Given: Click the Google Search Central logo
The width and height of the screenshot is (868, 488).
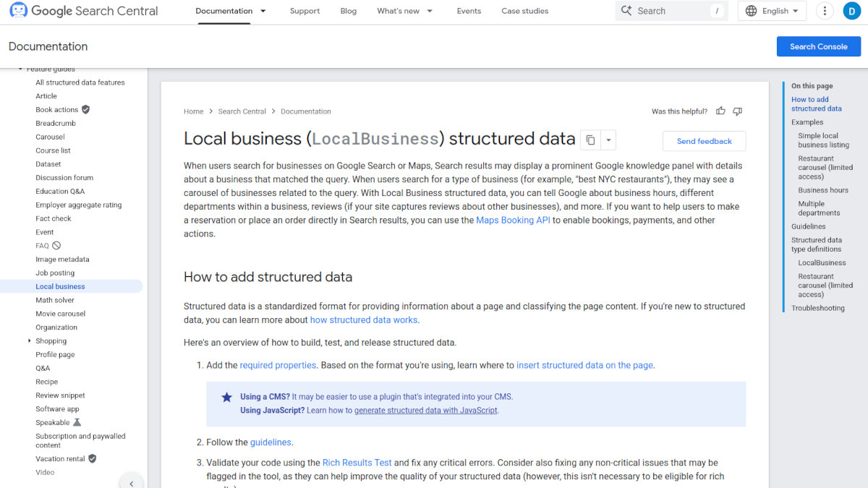Looking at the screenshot, I should [83, 11].
